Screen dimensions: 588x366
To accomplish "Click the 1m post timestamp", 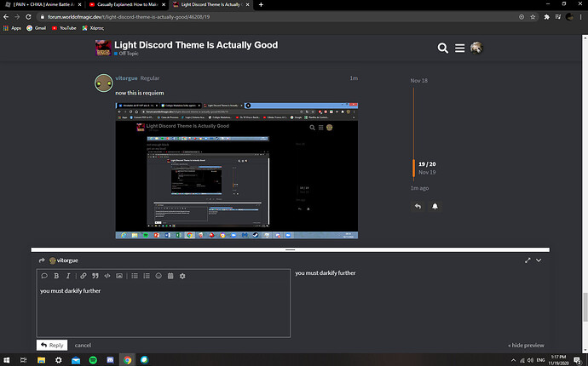I will click(x=354, y=78).
